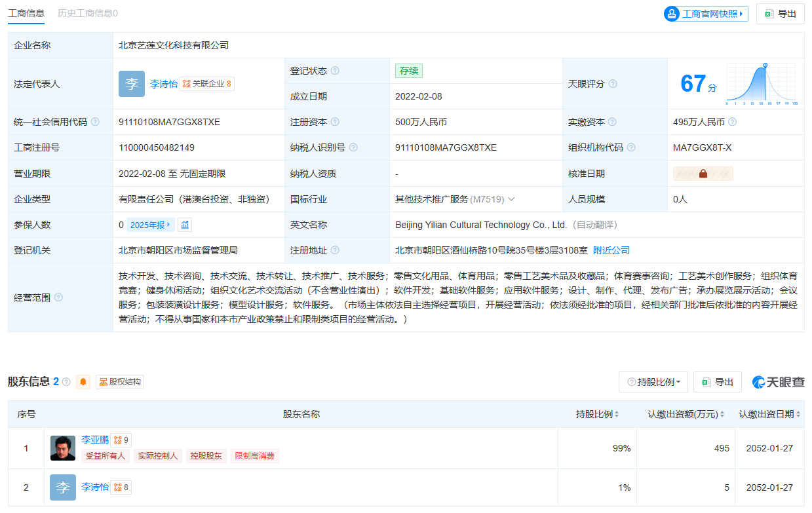Viewport: 812px width, 513px height.
Task: Sort table by 认缴出资日期 column
Action: [x=769, y=414]
